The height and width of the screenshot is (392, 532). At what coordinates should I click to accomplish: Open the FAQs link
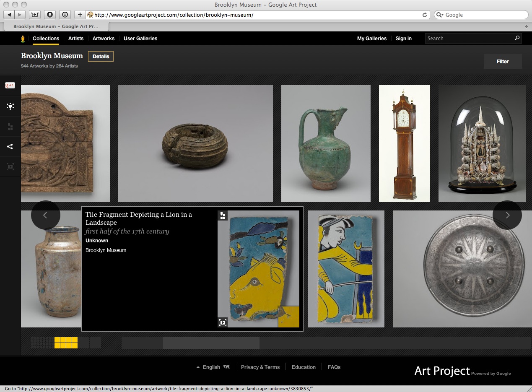coord(334,367)
